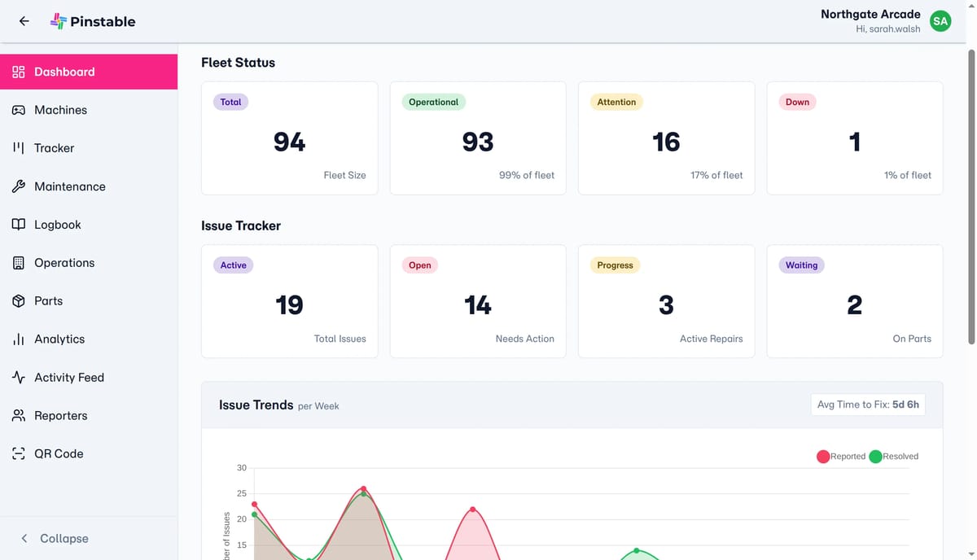977x560 pixels.
Task: Click the Activity Feed pulse icon
Action: [19, 378]
